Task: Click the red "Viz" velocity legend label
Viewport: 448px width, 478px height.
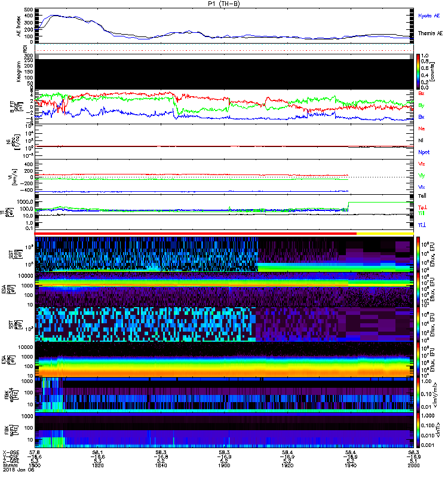Action: coord(421,164)
